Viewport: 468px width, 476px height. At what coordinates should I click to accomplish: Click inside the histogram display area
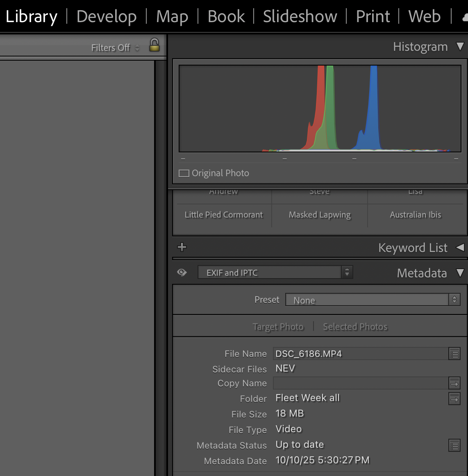pyautogui.click(x=320, y=108)
